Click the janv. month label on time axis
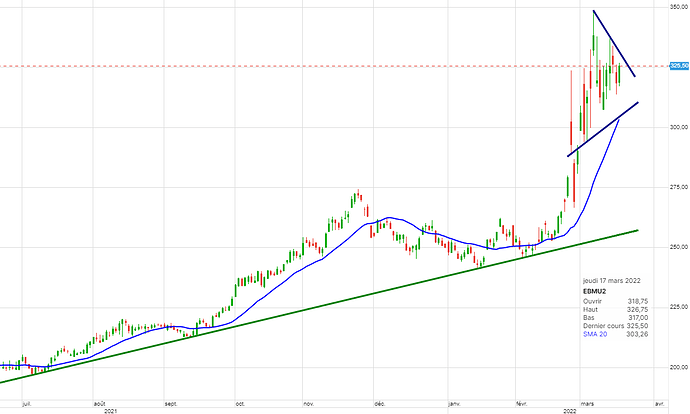The width and height of the screenshot is (690, 414). click(x=455, y=404)
